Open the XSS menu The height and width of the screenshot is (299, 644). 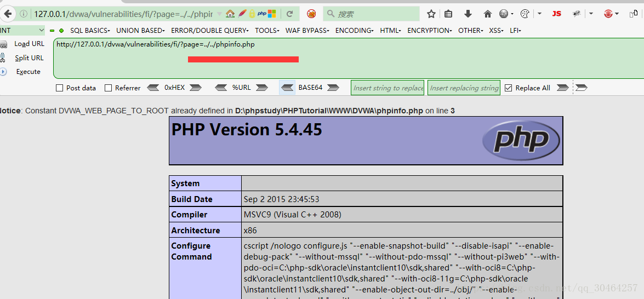pyautogui.click(x=497, y=31)
